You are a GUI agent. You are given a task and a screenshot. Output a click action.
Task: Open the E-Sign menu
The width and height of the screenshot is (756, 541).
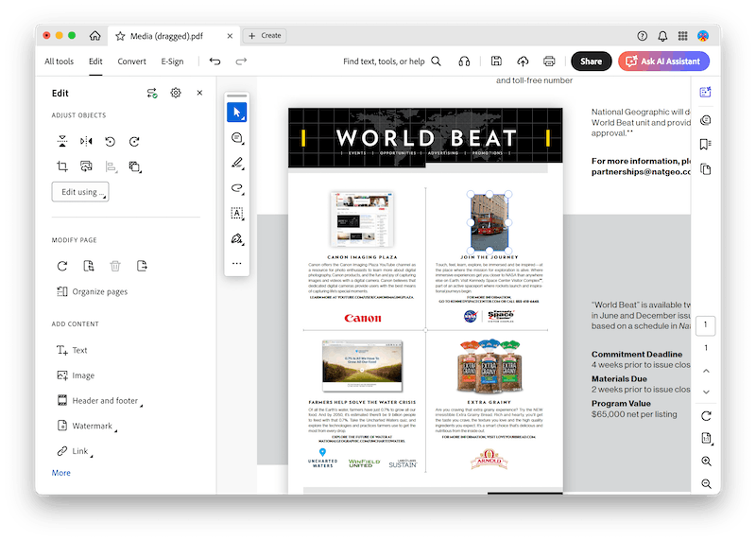point(172,61)
